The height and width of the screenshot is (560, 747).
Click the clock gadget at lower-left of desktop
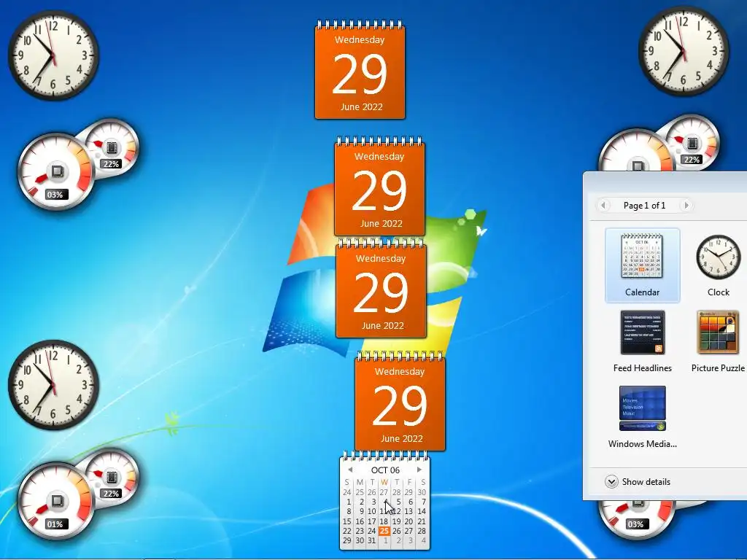pyautogui.click(x=53, y=385)
